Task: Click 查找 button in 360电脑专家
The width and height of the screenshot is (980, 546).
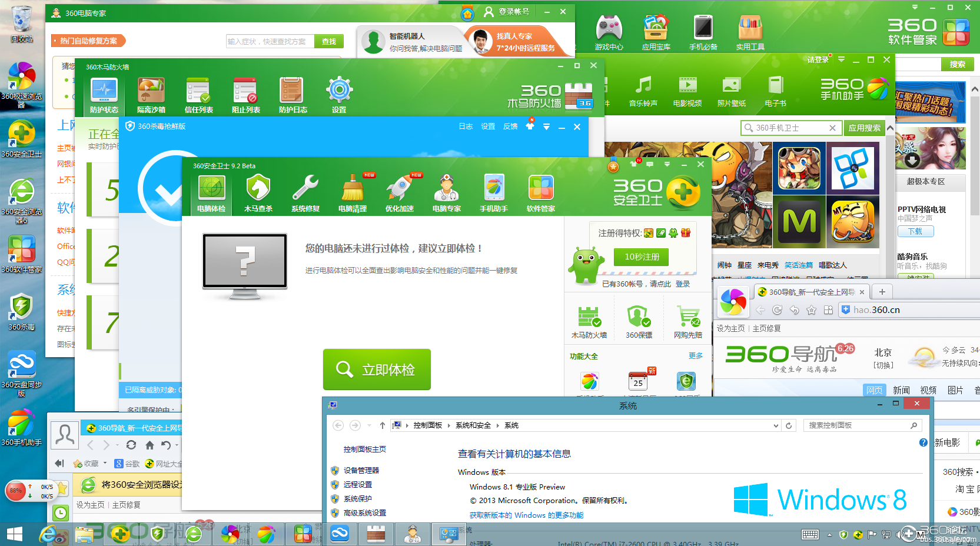Action: (x=329, y=41)
